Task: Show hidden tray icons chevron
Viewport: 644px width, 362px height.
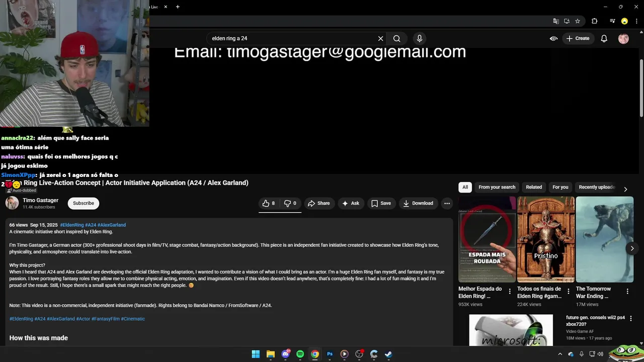Action: (x=560, y=354)
